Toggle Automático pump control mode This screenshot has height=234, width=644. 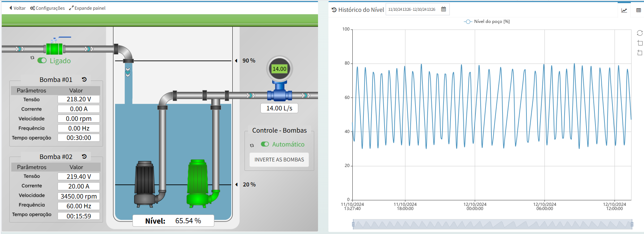click(x=265, y=144)
